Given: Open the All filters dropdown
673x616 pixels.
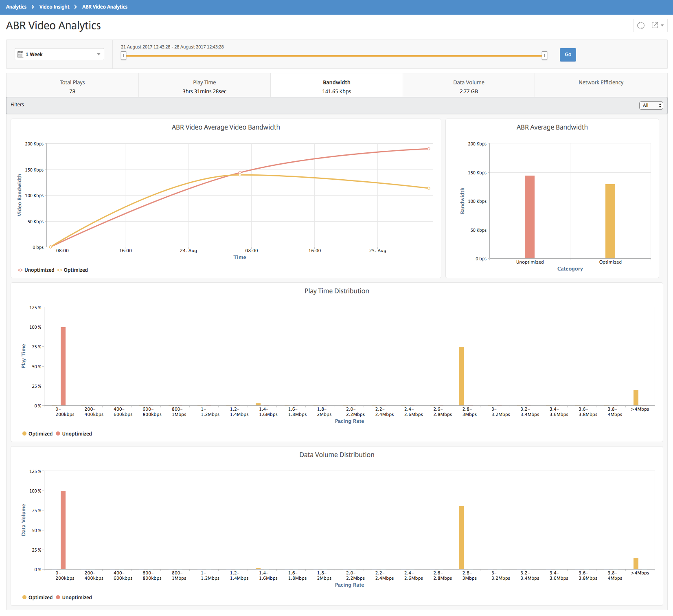Looking at the screenshot, I should [x=651, y=106].
